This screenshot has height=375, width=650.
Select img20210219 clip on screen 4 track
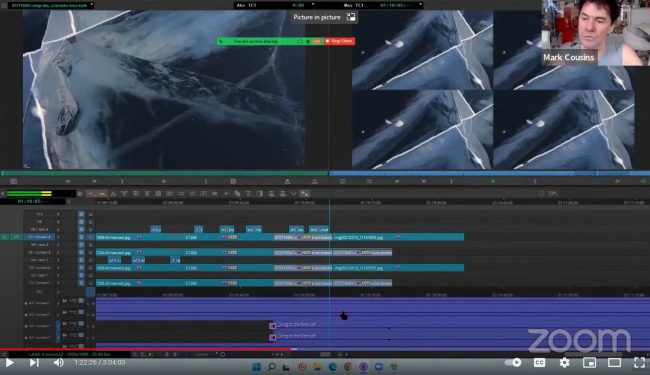point(398,237)
